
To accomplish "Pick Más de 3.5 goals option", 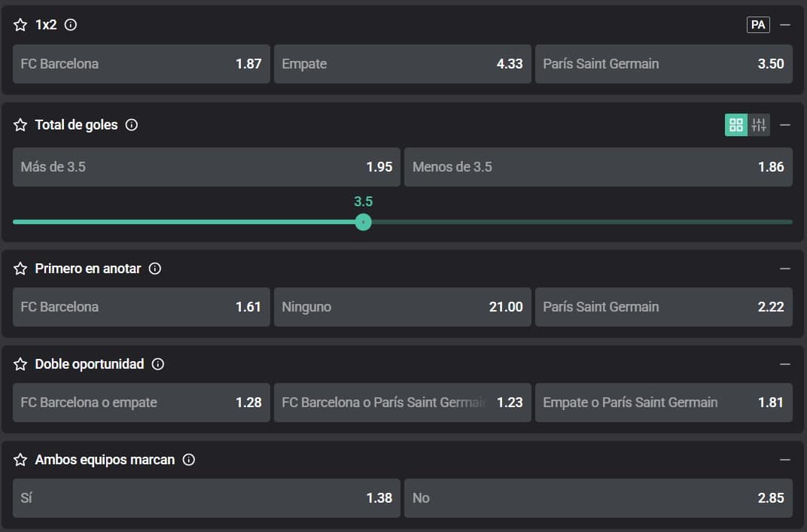I will [x=206, y=167].
